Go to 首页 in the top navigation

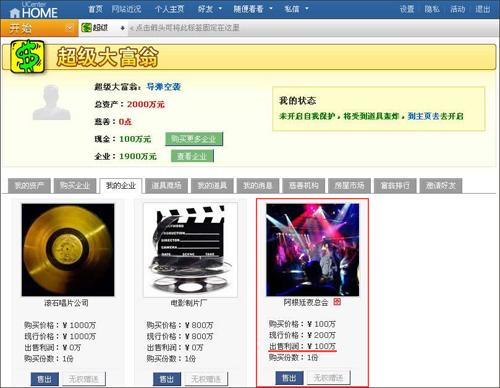(95, 9)
